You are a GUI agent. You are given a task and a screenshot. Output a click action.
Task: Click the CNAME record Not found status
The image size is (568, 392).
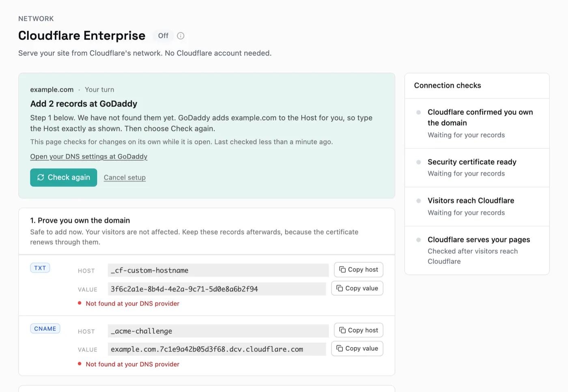pyautogui.click(x=129, y=364)
